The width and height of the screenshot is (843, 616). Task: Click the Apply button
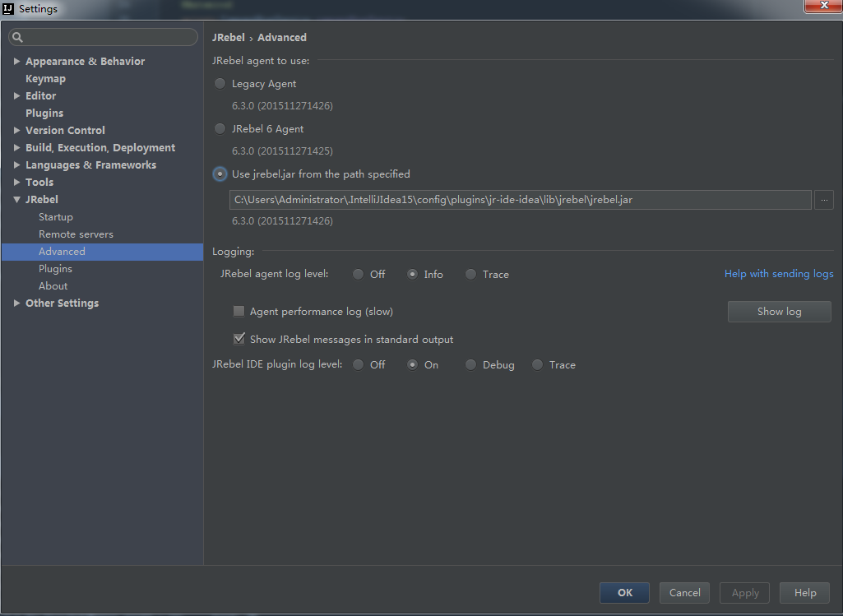coord(744,592)
